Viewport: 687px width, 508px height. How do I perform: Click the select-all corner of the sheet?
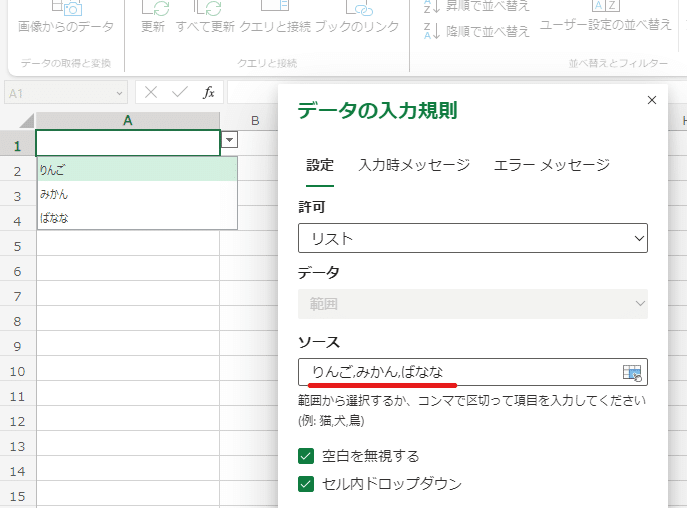click(25, 121)
